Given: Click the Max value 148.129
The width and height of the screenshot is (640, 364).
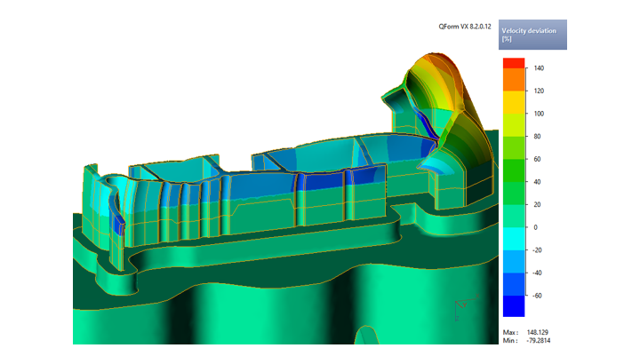Looking at the screenshot, I should (538, 332).
